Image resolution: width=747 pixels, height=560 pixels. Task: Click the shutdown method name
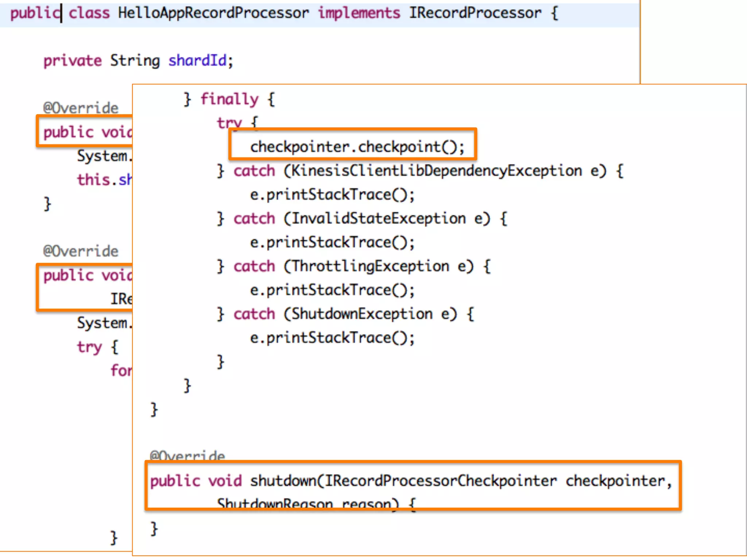point(283,481)
